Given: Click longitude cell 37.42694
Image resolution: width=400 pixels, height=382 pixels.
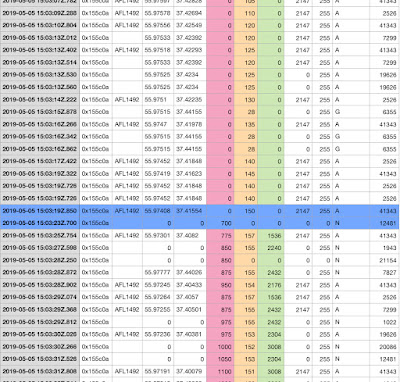Looking at the screenshot, I should click(189, 13).
